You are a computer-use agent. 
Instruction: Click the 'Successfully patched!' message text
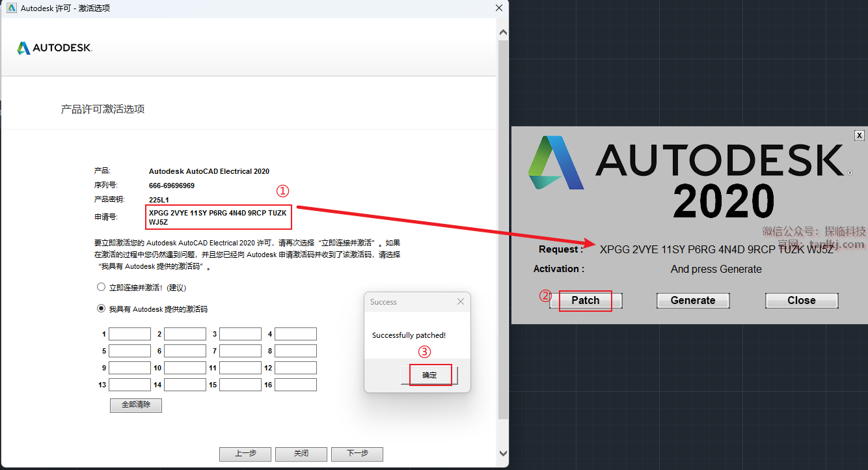click(409, 335)
